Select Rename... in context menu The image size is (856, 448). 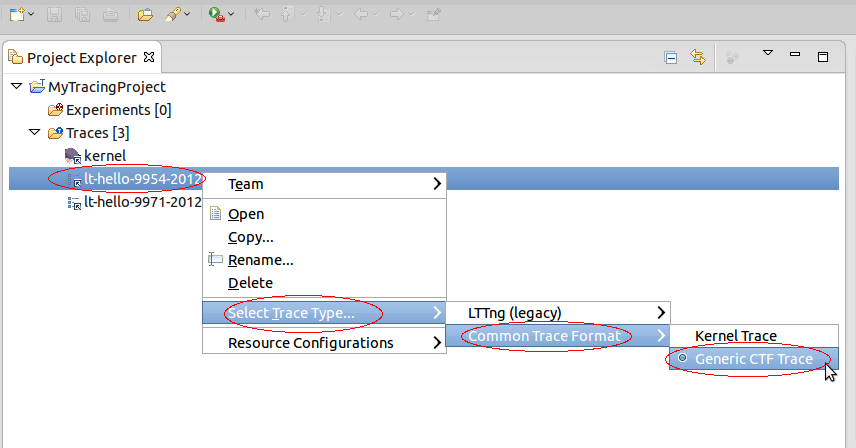(x=260, y=260)
